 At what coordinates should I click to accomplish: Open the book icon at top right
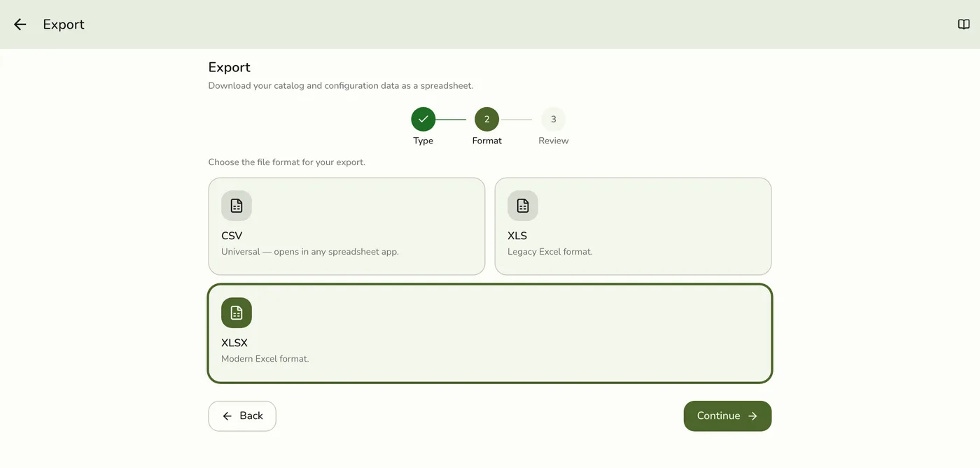click(x=964, y=24)
